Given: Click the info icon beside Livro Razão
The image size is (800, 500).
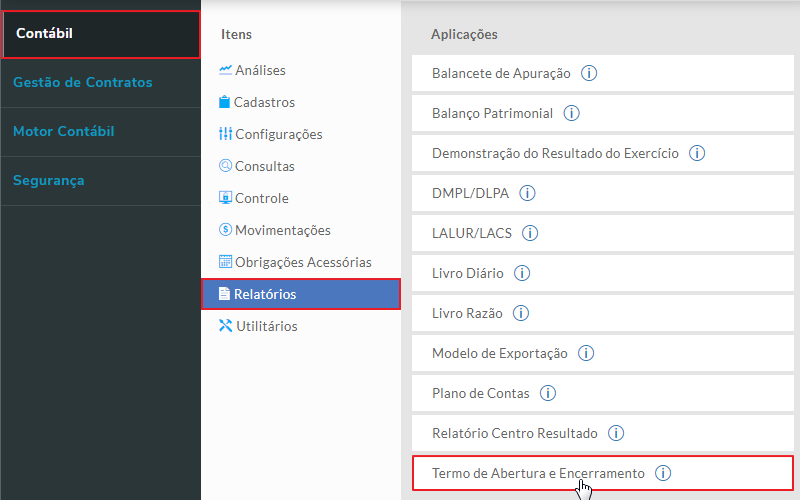Looking at the screenshot, I should pyautogui.click(x=522, y=313).
